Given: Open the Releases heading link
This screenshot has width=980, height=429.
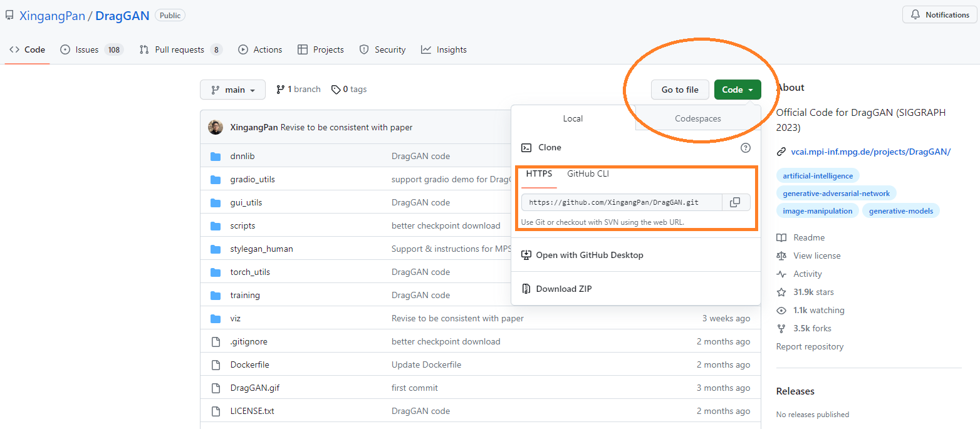Looking at the screenshot, I should [795, 391].
